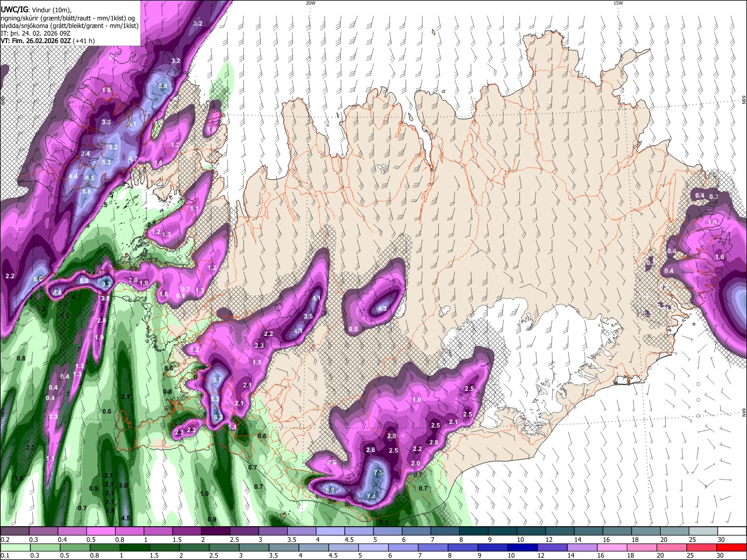
Task: Click the '5.2' value in the Westfjords area
Action: tap(113, 148)
